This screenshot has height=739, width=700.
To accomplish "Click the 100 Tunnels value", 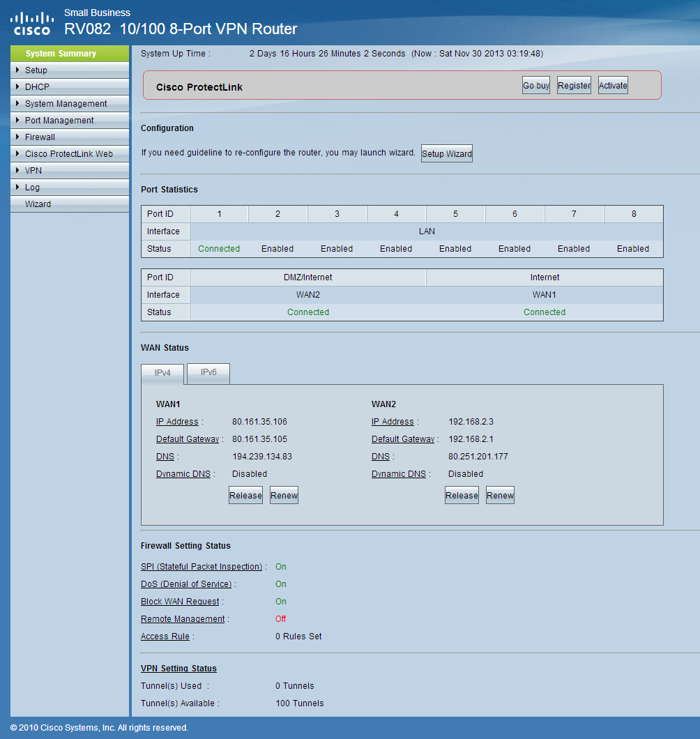I will (300, 703).
